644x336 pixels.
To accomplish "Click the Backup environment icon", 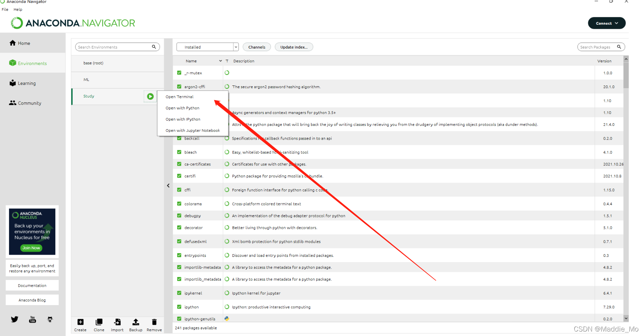I will (x=136, y=322).
